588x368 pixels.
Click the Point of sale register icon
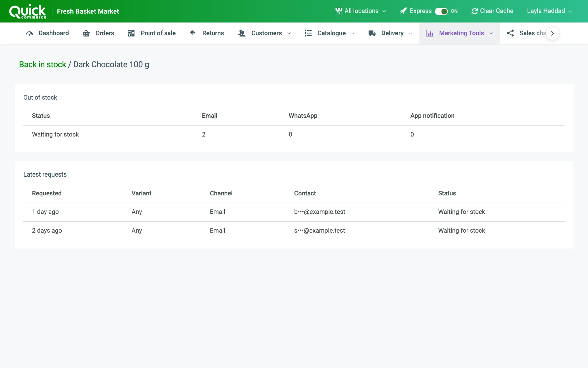131,33
